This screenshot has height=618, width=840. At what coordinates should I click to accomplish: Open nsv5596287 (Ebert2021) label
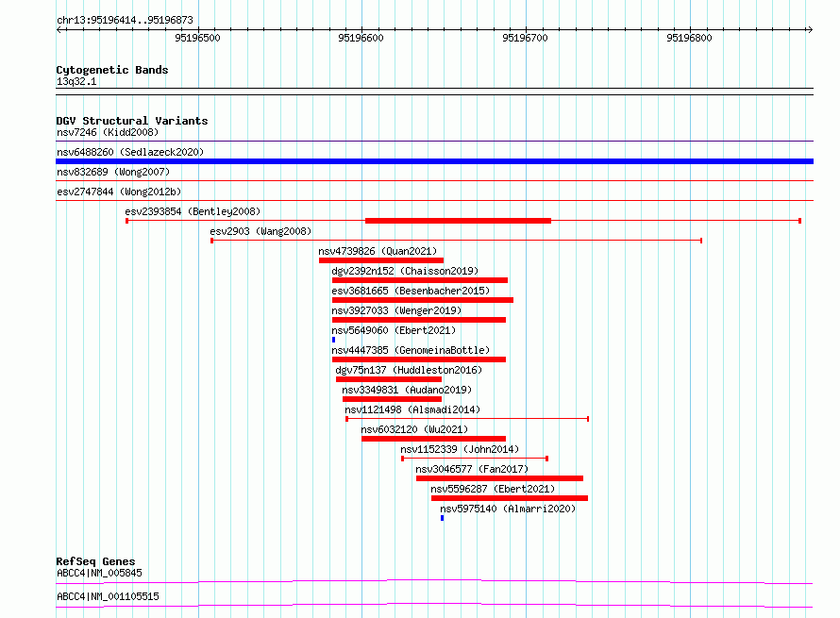tap(493, 489)
